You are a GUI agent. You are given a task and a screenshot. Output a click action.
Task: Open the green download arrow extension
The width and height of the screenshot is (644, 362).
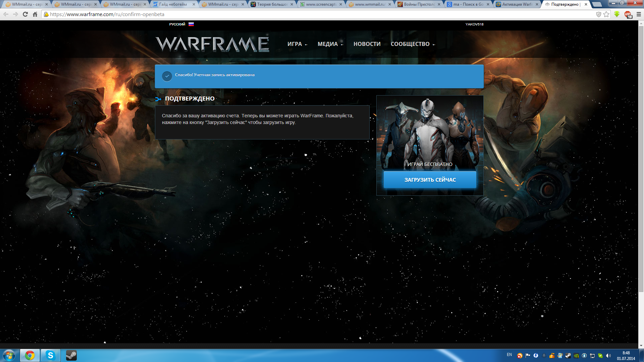617,14
